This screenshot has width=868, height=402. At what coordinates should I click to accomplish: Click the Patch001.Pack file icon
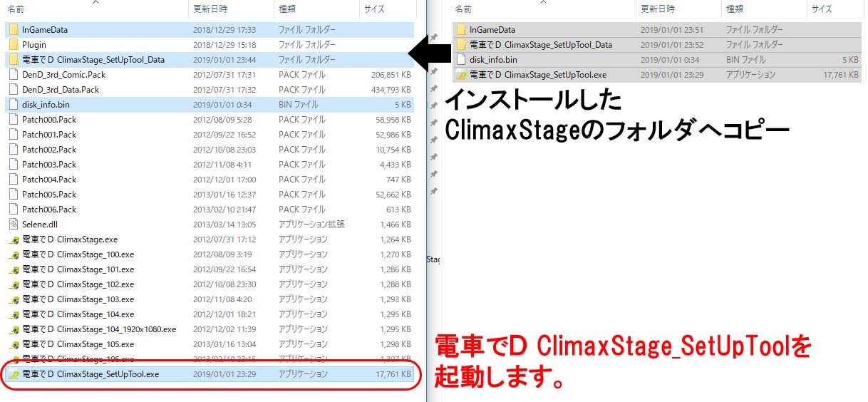14,135
